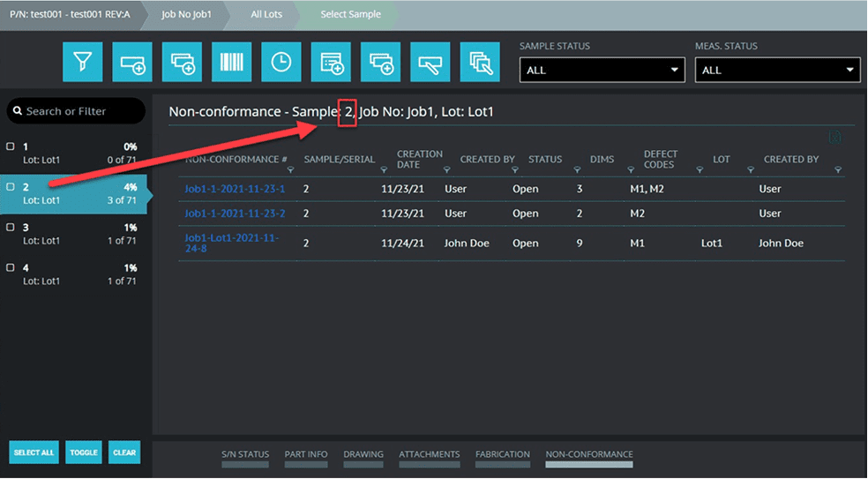Click the Search or Filter field
This screenshot has width=868, height=479.
click(x=76, y=111)
